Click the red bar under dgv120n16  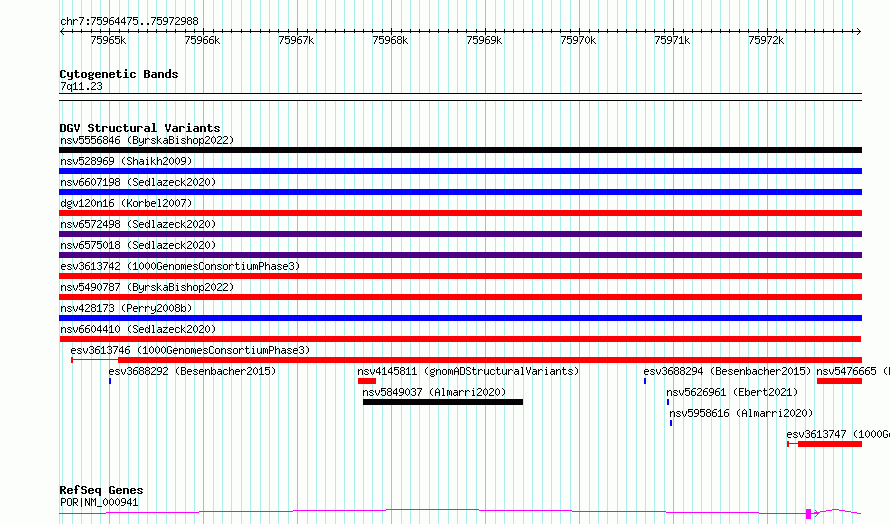pyautogui.click(x=460, y=213)
